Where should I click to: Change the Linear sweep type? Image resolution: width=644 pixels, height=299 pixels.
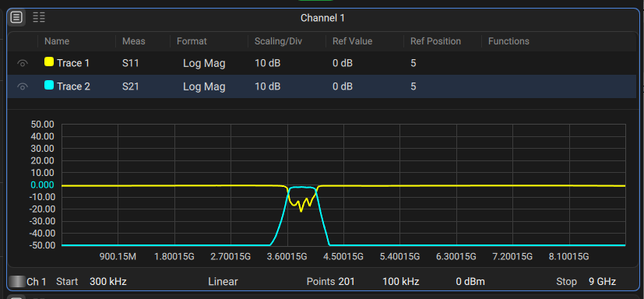click(x=223, y=282)
